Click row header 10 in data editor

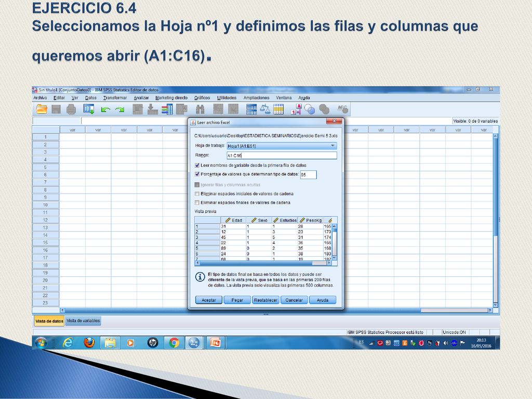[x=46, y=205]
